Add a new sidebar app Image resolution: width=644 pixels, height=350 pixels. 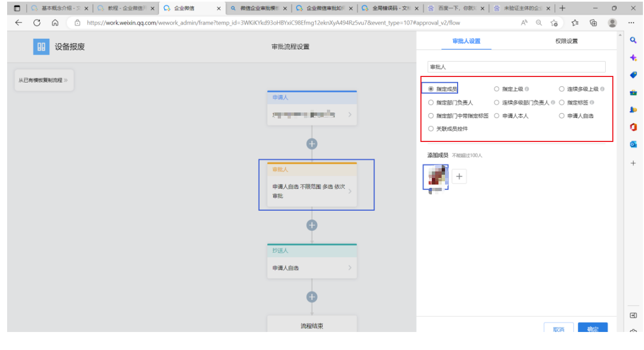coord(633,163)
